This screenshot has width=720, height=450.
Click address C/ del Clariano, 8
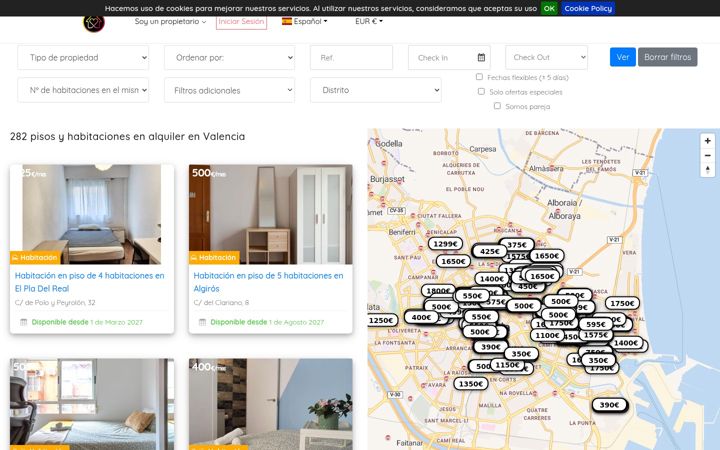tap(221, 303)
